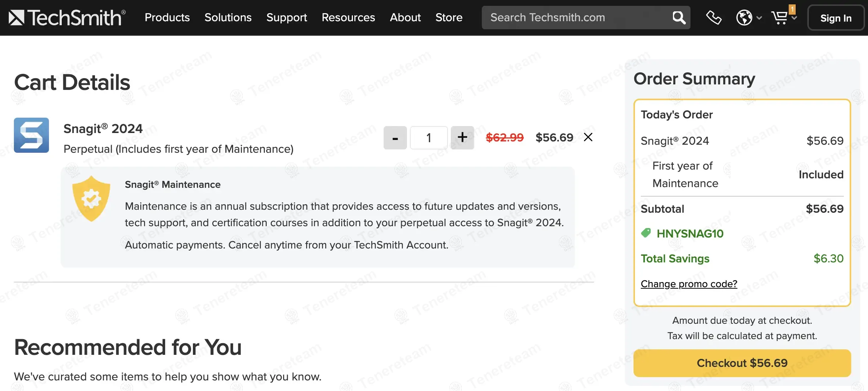The image size is (868, 391).
Task: Remove Snagit 2024 from the cart
Action: click(588, 137)
